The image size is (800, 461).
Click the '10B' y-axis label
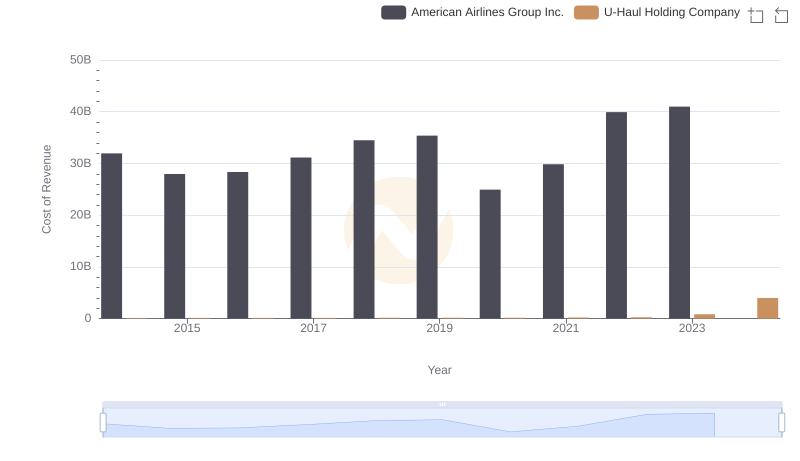pyautogui.click(x=81, y=266)
